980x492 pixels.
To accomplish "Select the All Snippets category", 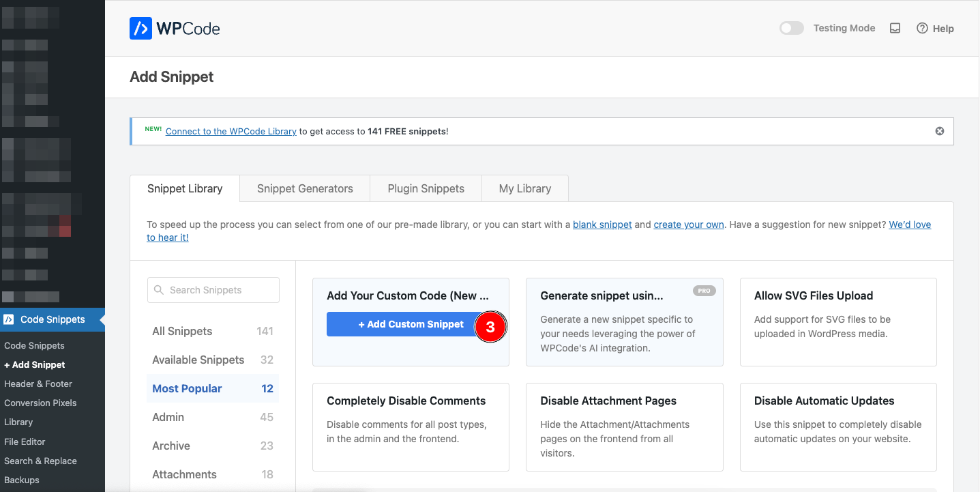I will [x=213, y=331].
